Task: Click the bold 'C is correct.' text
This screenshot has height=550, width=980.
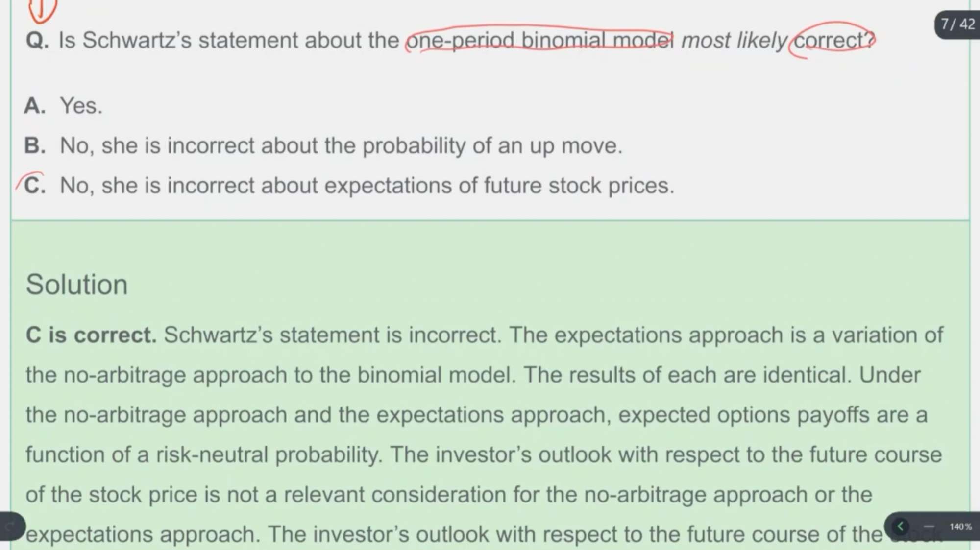Action: (x=91, y=335)
